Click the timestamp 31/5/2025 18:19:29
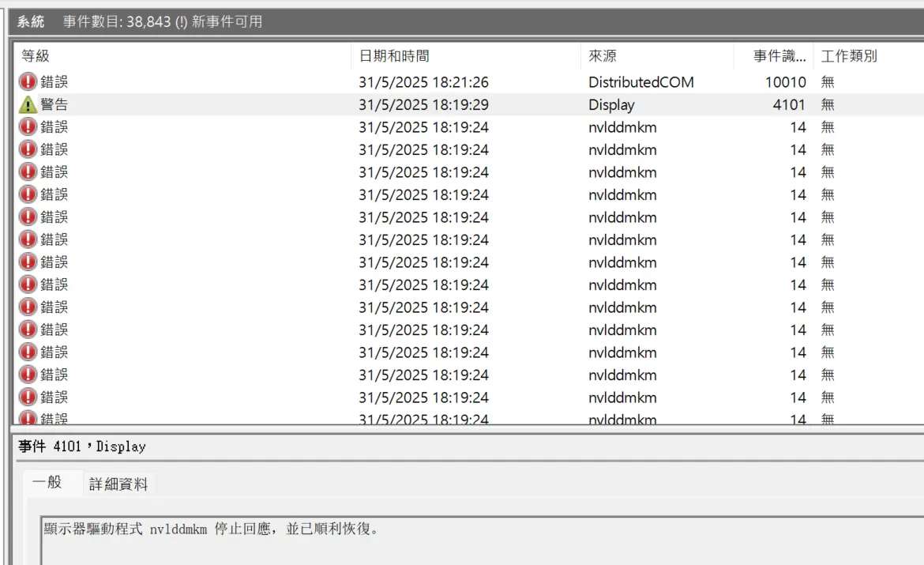 tap(423, 104)
